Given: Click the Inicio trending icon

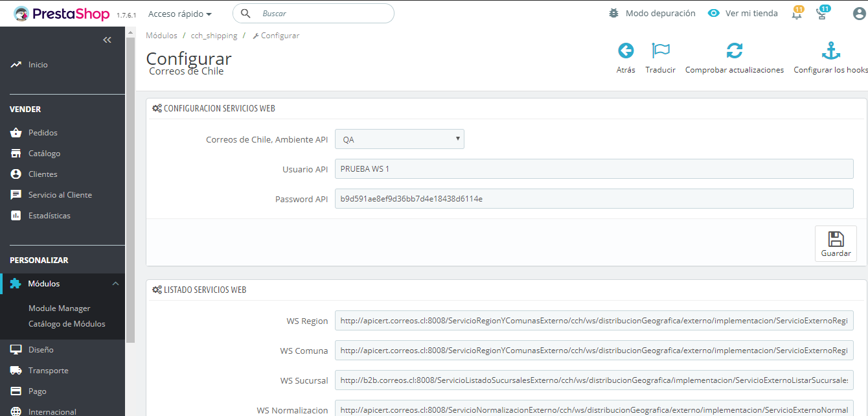Looking at the screenshot, I should pyautogui.click(x=16, y=65).
